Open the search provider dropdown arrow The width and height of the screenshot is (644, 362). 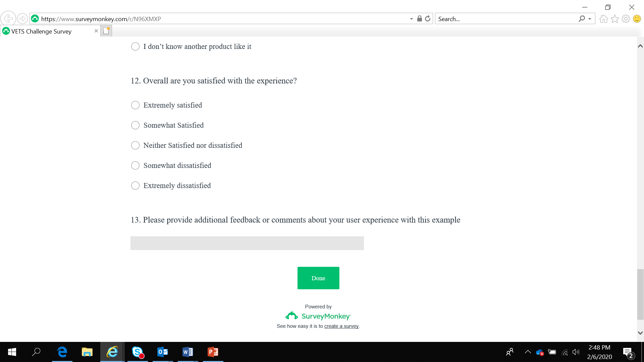590,19
